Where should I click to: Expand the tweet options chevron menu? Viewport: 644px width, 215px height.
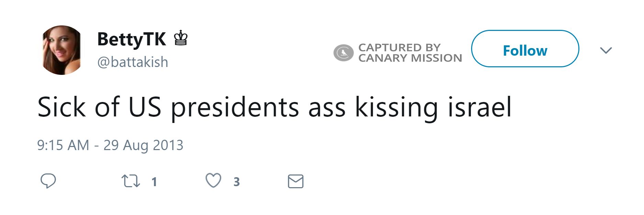[x=606, y=50]
